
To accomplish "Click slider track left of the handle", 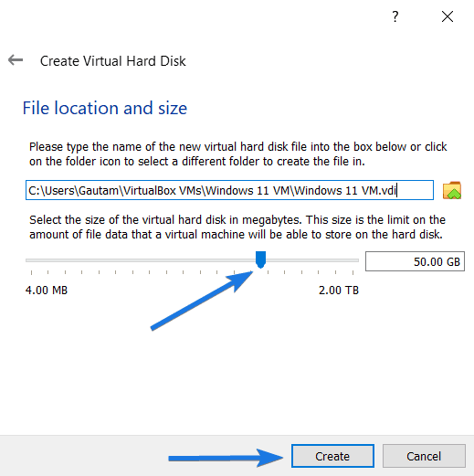I will pyautogui.click(x=140, y=260).
